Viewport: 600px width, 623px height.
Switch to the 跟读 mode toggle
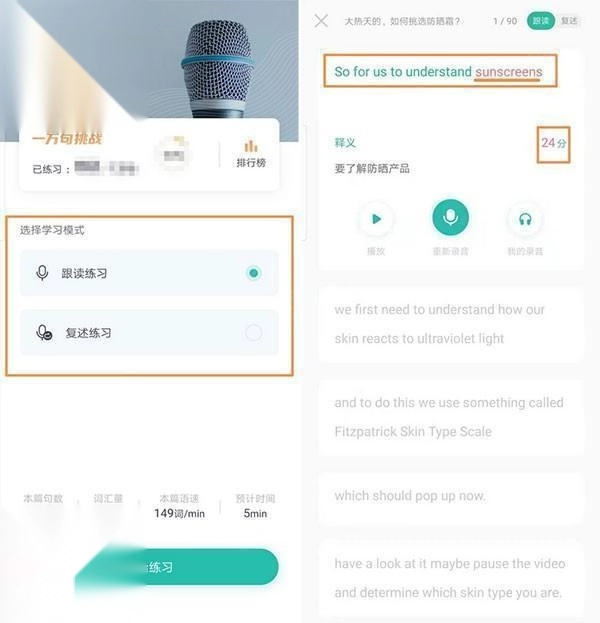tap(540, 21)
